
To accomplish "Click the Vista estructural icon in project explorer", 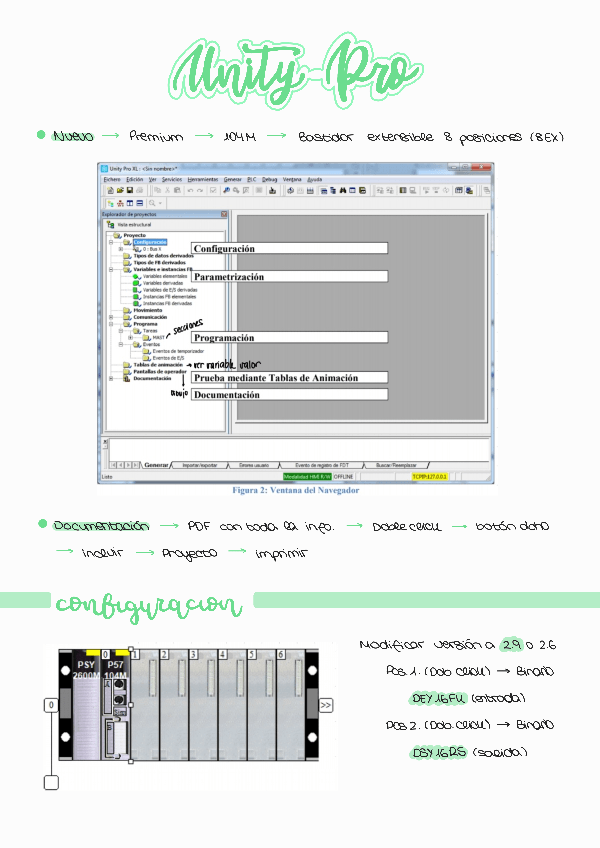I will pyautogui.click(x=110, y=224).
